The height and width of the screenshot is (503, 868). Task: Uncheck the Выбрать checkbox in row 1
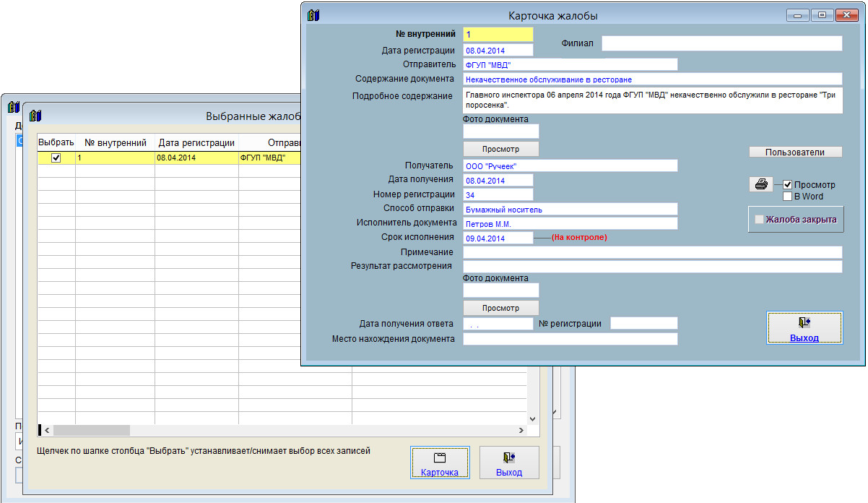(56, 158)
